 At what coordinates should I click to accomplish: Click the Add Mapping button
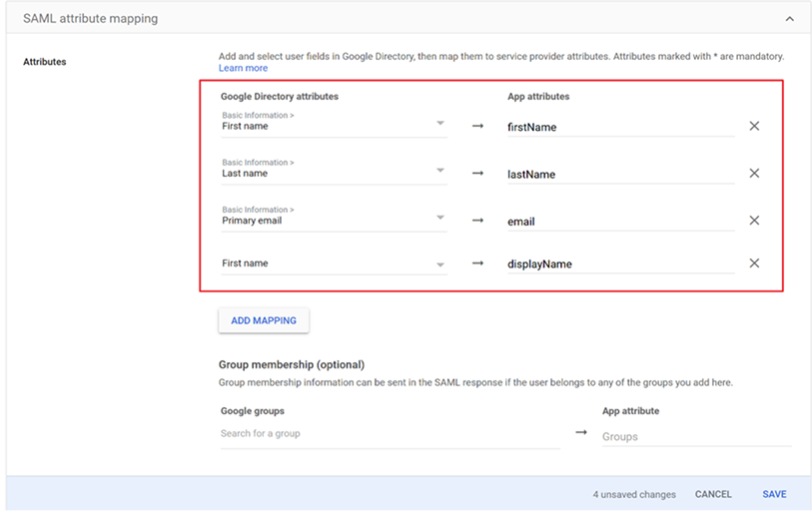pos(264,320)
